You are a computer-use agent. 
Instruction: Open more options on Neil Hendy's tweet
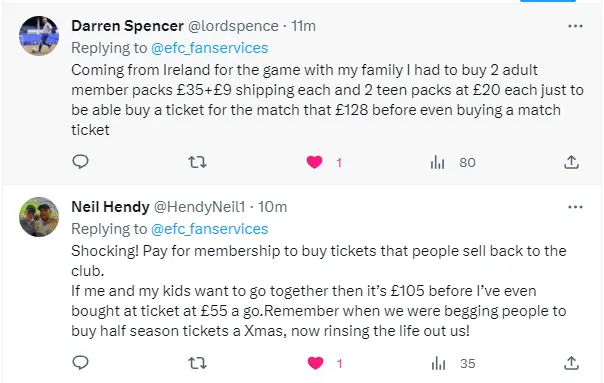click(575, 207)
